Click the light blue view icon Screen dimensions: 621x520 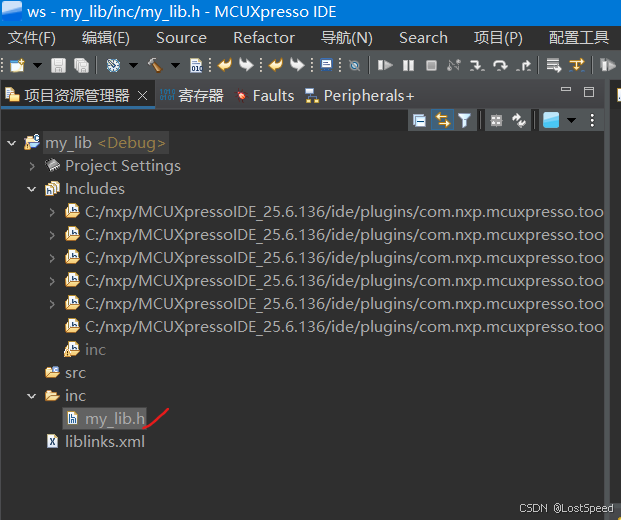(551, 120)
